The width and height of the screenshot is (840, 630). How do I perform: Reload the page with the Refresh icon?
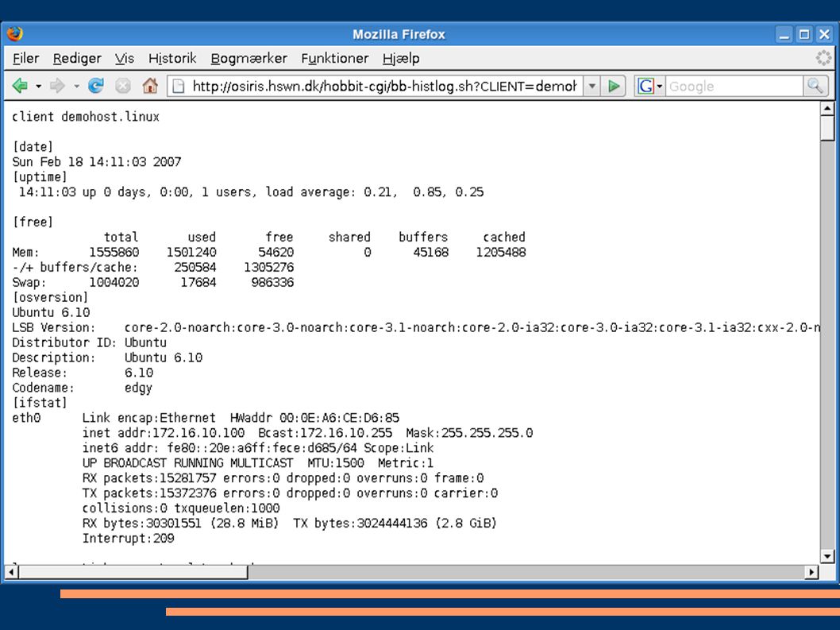click(96, 86)
